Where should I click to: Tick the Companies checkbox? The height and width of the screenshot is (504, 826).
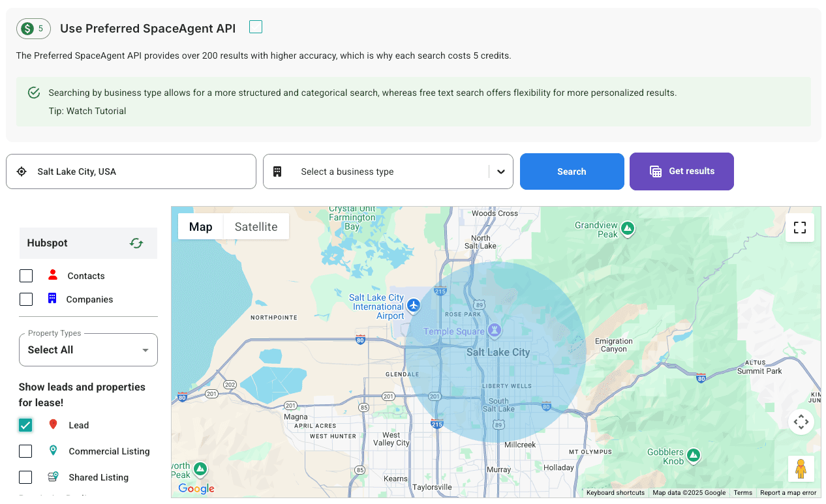[26, 299]
